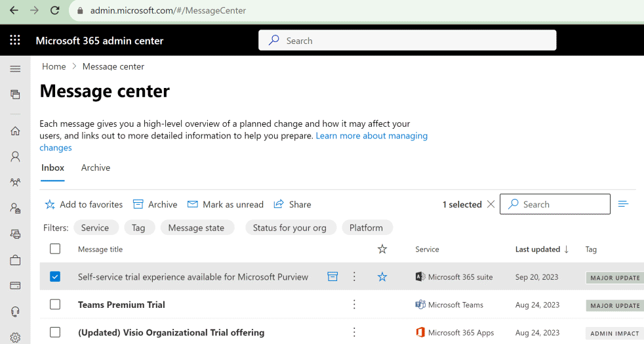This screenshot has width=644, height=344.
Task: Open Updated Visio Organizational Trial message
Action: point(171,332)
